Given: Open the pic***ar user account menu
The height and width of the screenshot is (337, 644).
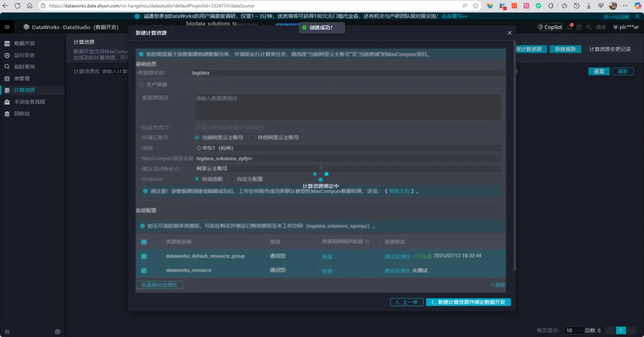Looking at the screenshot, I should (626, 27).
